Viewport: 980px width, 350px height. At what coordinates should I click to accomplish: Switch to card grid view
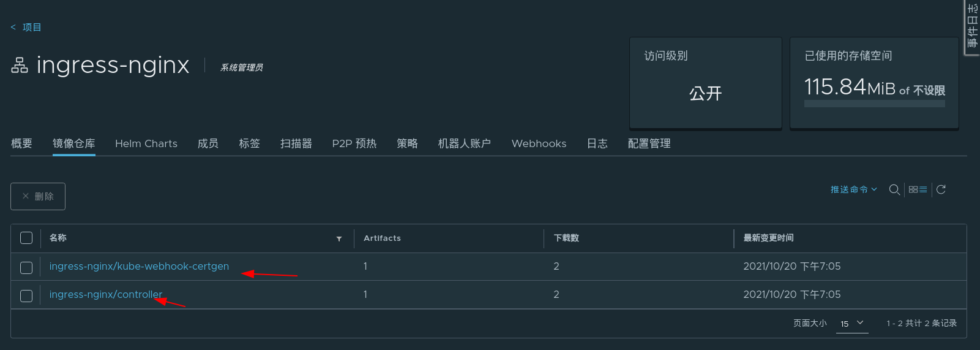[x=913, y=190]
